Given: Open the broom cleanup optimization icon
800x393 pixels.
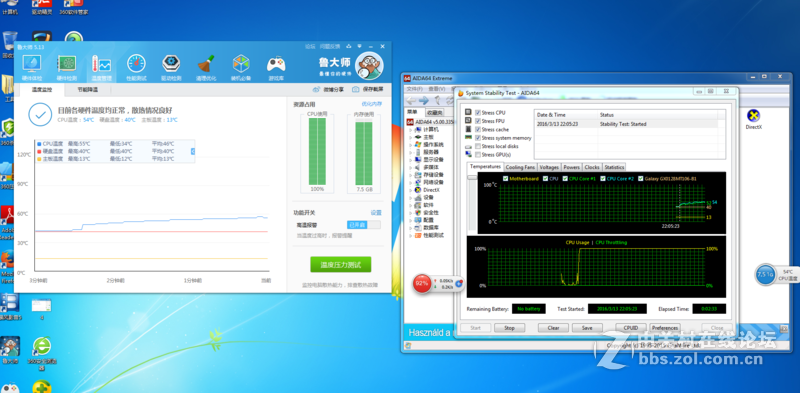Looking at the screenshot, I should [206, 64].
